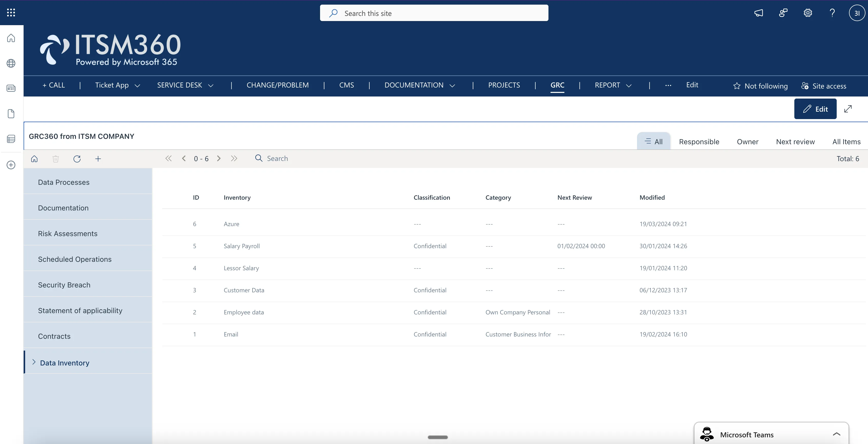Go to GRC360 home icon
Image resolution: width=868 pixels, height=444 pixels.
click(34, 159)
